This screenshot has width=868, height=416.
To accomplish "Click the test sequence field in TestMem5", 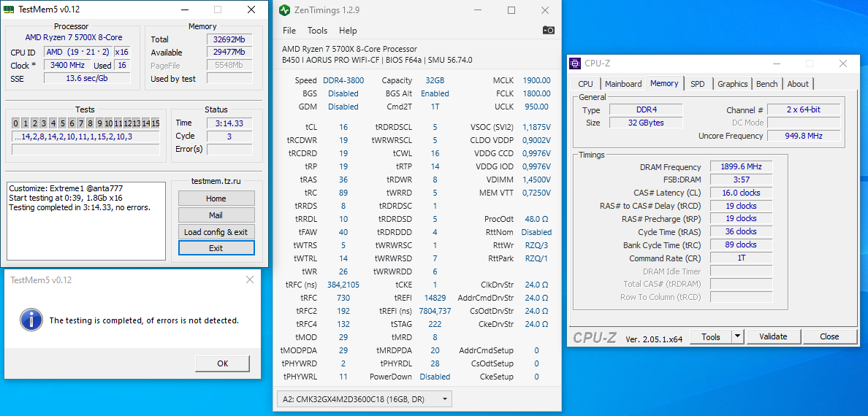I will (85, 136).
